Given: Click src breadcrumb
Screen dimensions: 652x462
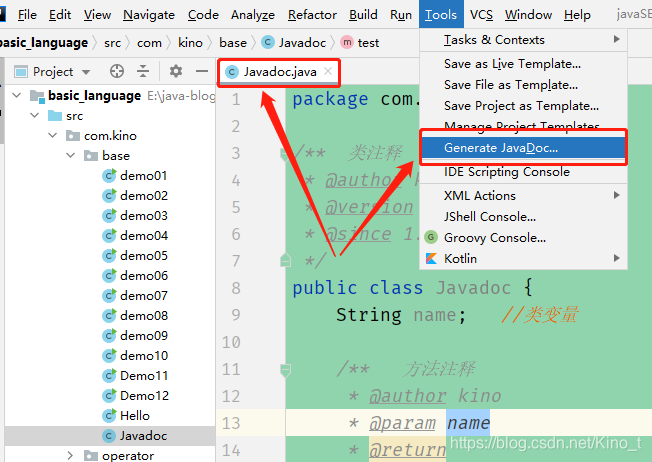Looking at the screenshot, I should point(112,43).
